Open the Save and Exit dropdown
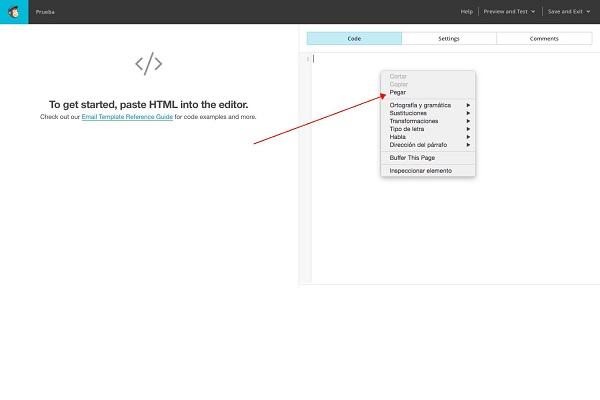600x400 pixels. pyautogui.click(x=567, y=11)
